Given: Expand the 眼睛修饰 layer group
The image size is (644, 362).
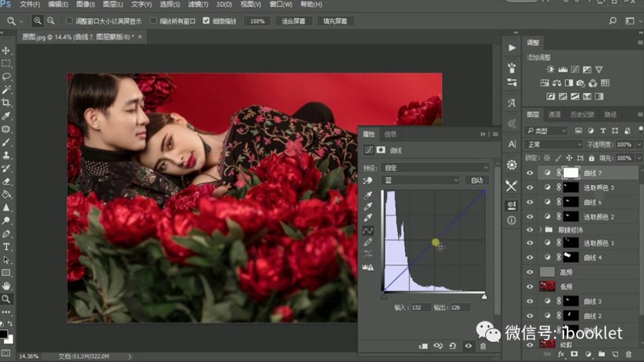Looking at the screenshot, I should [541, 230].
